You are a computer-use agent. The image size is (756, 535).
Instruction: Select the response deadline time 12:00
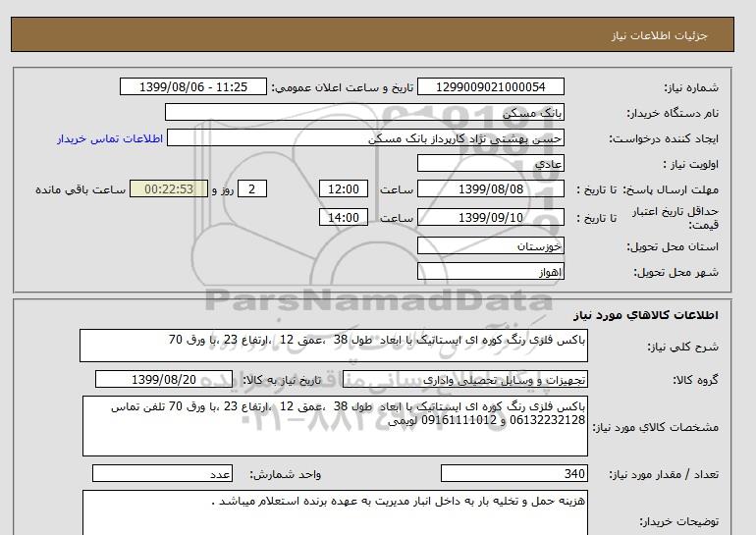347,189
